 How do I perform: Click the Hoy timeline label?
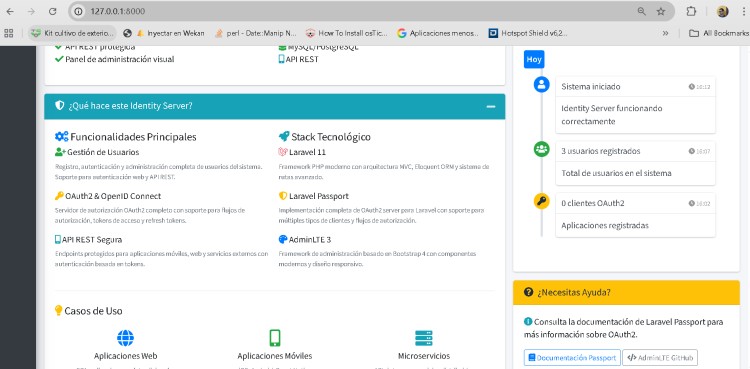click(534, 59)
